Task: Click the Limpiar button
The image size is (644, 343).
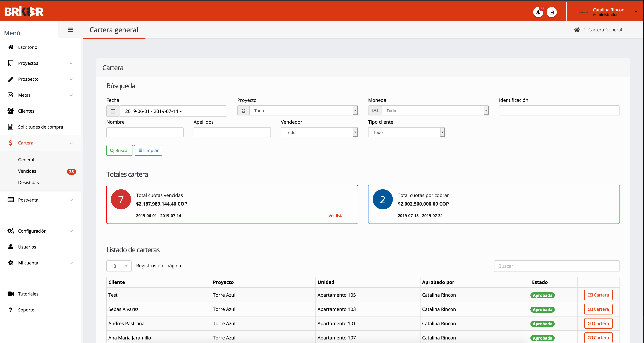Action: pos(148,150)
